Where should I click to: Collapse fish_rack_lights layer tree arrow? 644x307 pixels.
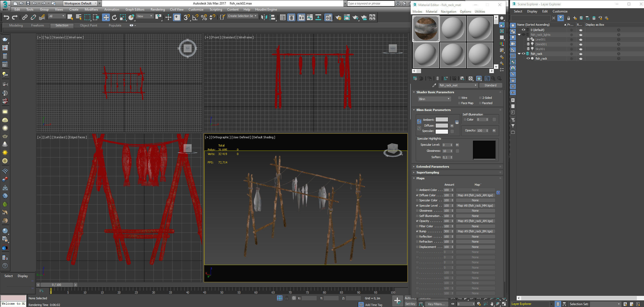(x=519, y=35)
